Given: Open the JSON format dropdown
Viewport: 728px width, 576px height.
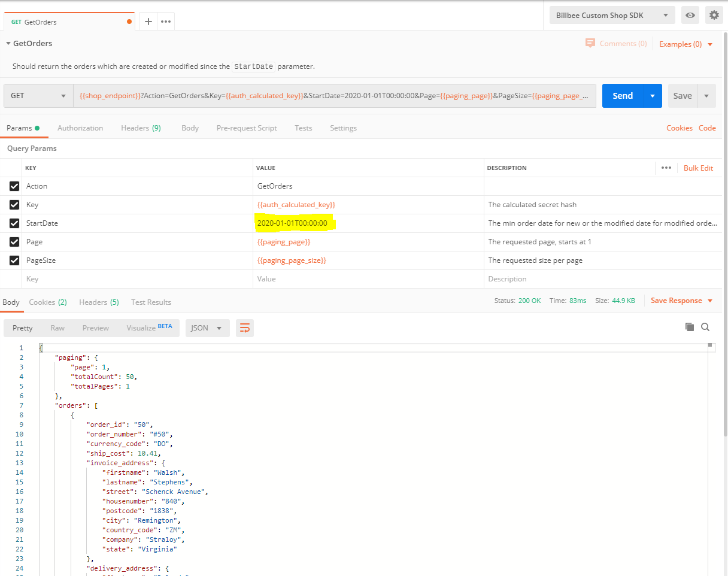Looking at the screenshot, I should pos(207,328).
